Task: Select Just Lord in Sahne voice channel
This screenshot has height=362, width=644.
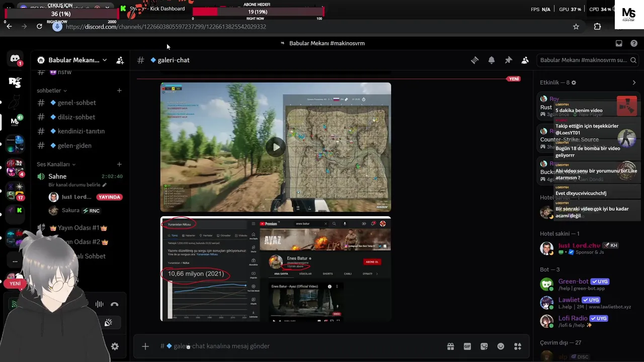Action: pyautogui.click(x=85, y=197)
